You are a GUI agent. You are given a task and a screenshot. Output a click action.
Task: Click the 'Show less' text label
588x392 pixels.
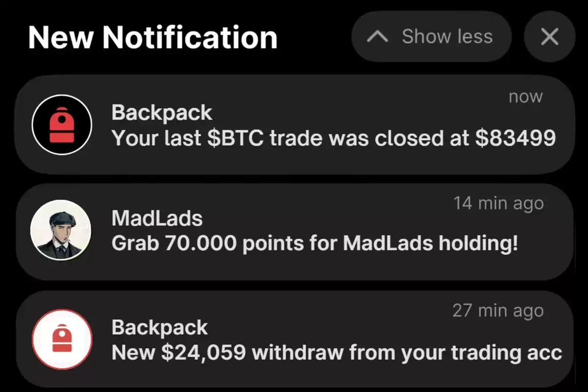point(447,36)
